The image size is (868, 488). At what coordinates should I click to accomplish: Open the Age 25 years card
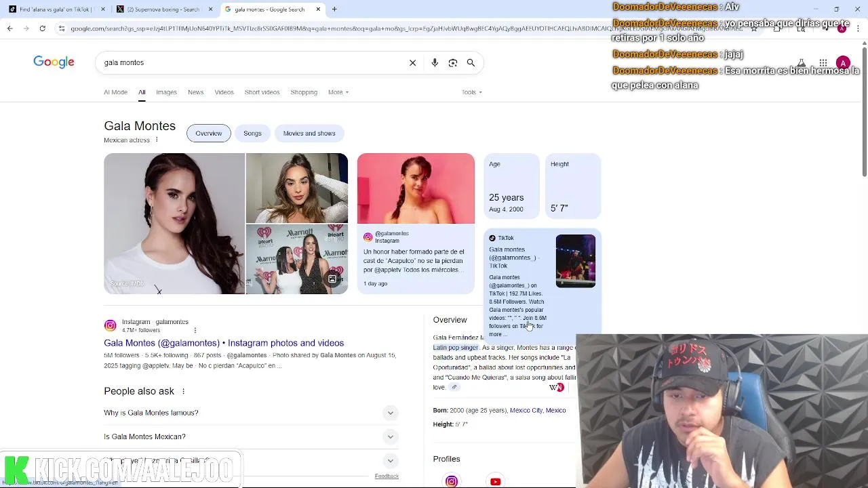click(x=511, y=186)
